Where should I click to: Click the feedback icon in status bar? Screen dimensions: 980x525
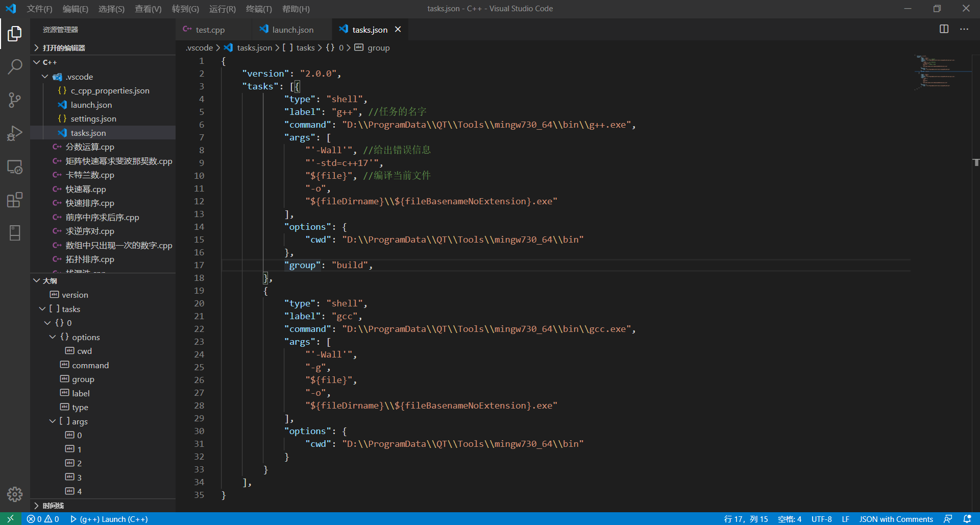click(x=948, y=519)
